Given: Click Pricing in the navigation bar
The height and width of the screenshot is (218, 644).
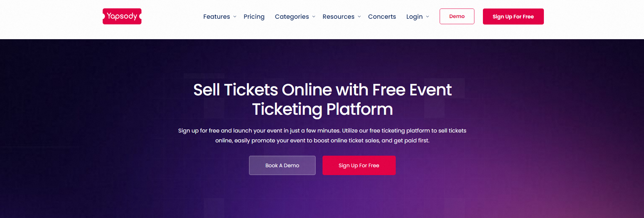Looking at the screenshot, I should (x=254, y=16).
